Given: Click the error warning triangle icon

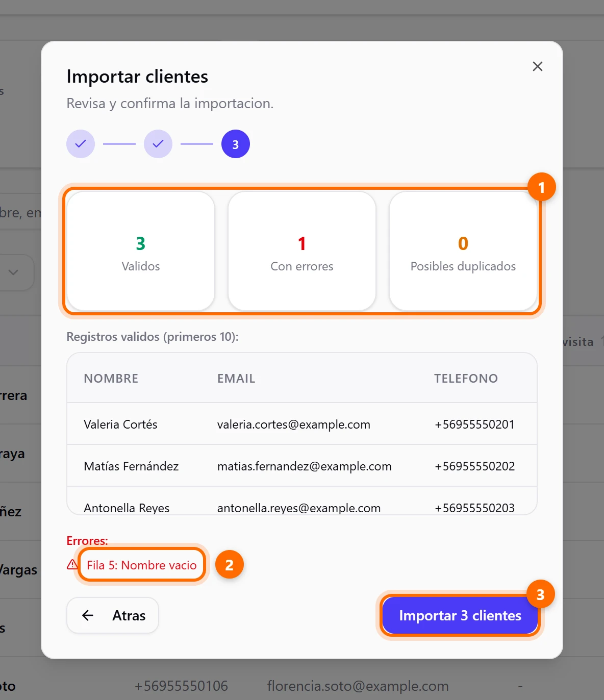Looking at the screenshot, I should pos(72,564).
